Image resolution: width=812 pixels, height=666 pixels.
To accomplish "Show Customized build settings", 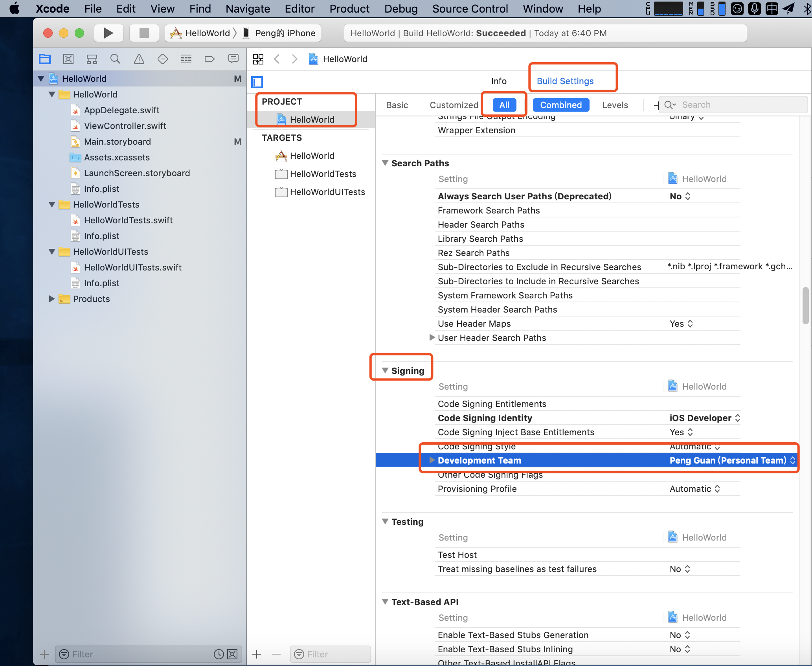I will (x=454, y=105).
